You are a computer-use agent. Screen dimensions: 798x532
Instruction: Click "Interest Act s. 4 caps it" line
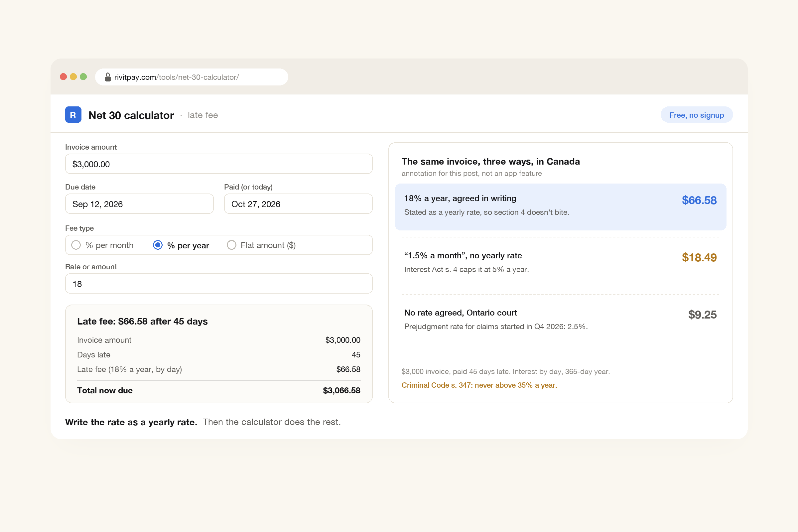pyautogui.click(x=466, y=269)
